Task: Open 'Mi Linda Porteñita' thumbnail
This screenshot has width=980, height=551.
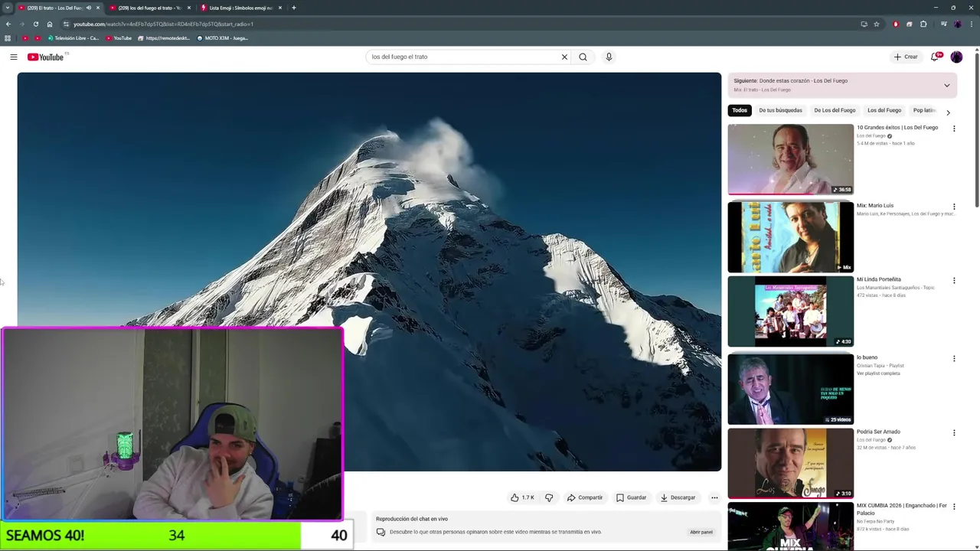Action: (x=790, y=311)
